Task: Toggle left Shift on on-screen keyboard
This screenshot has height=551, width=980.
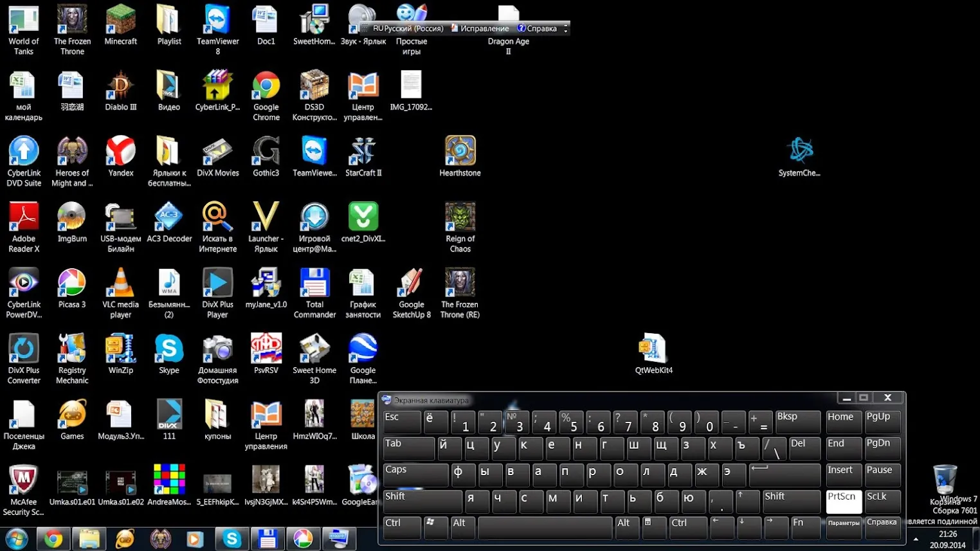Action: [x=422, y=501]
